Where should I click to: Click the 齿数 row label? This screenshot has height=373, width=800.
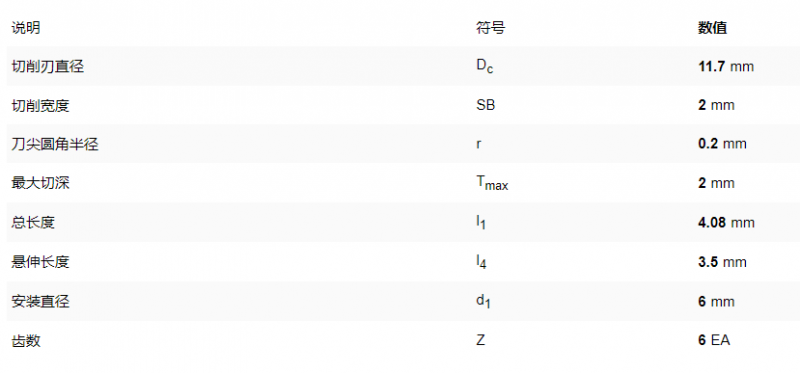[x=26, y=340]
